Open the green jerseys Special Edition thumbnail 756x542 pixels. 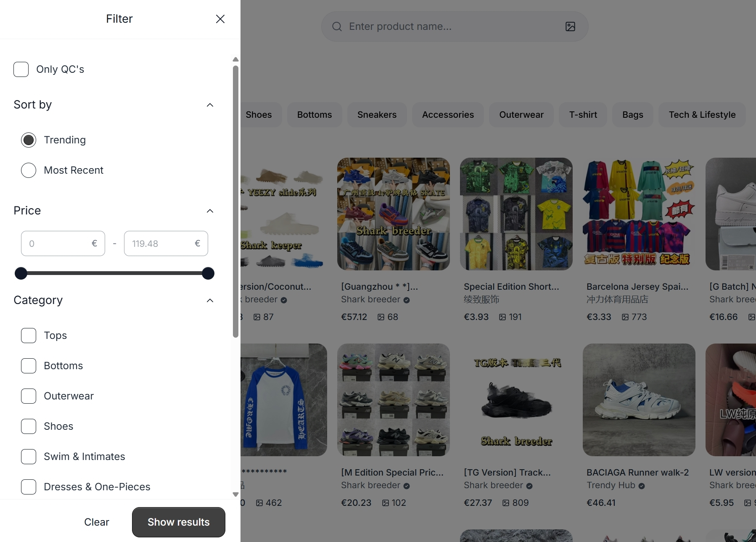click(x=516, y=214)
